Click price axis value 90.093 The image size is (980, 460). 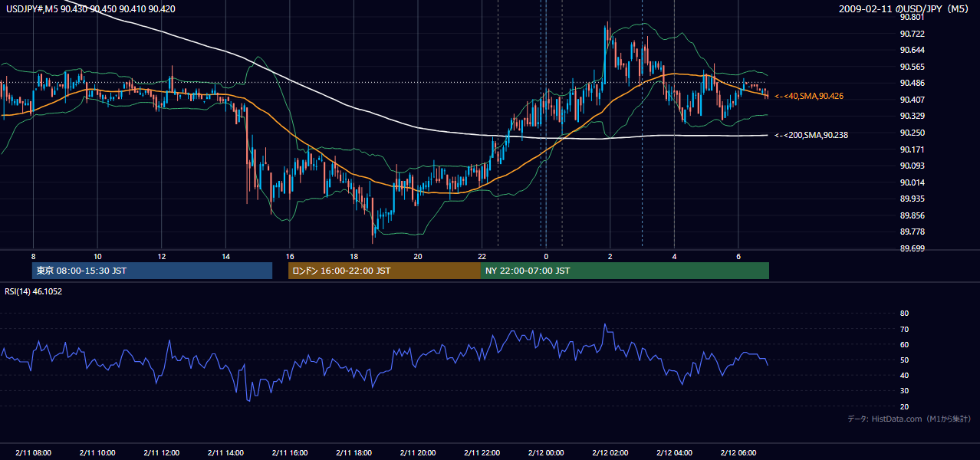pyautogui.click(x=913, y=166)
